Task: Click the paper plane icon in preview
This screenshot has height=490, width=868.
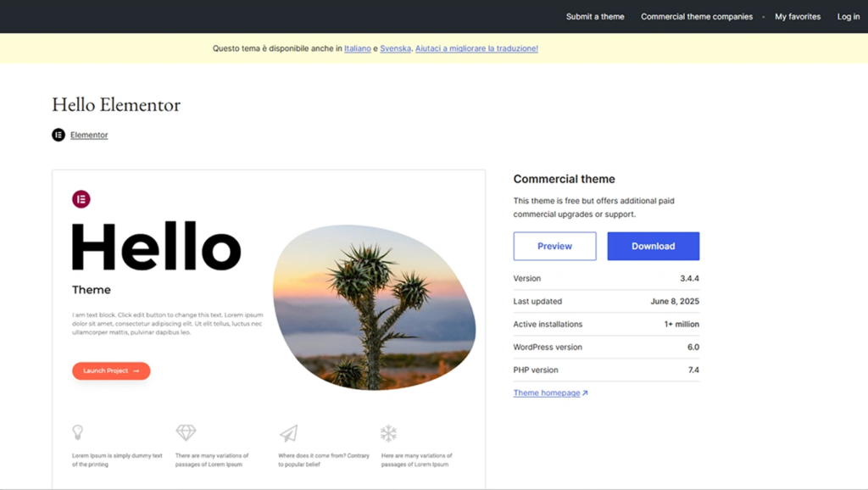Action: pos(288,433)
